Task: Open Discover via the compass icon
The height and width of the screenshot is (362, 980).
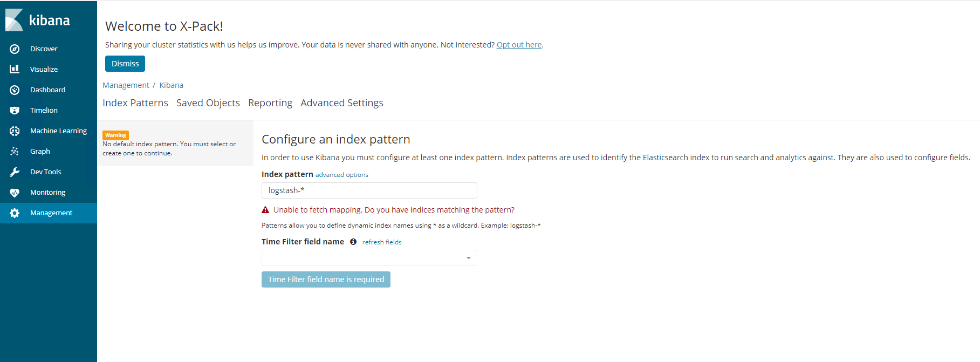Action: point(15,49)
